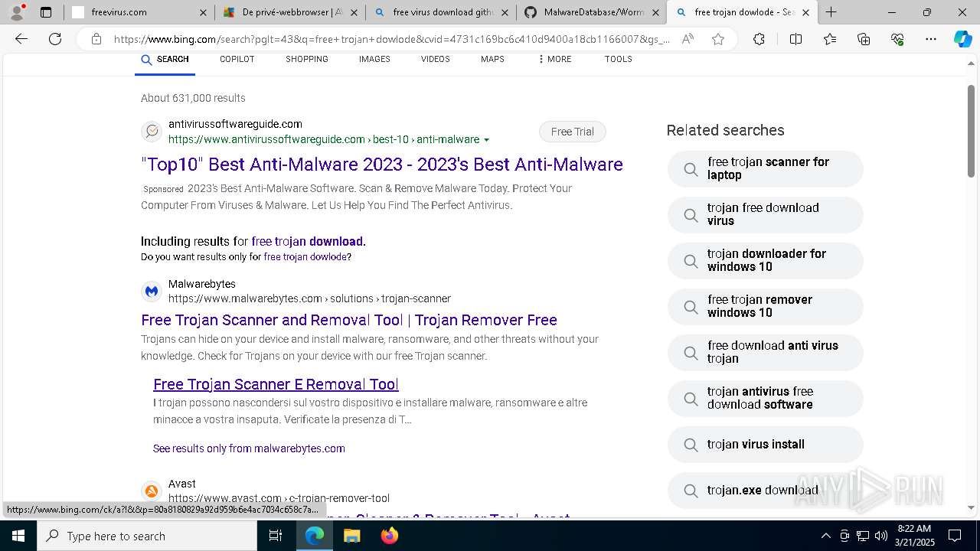This screenshot has height=551, width=980.
Task: Select related search trojan downloader for windows 10
Action: pyautogui.click(x=766, y=260)
